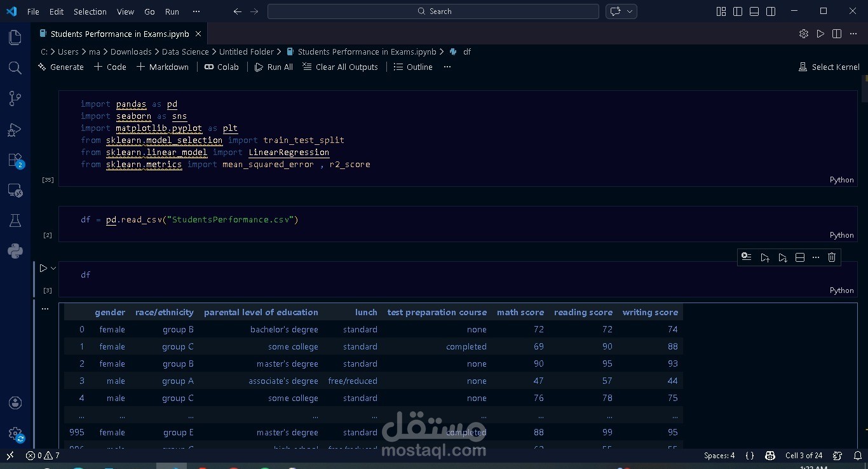This screenshot has height=469, width=868.
Task: Open the Go menu
Action: click(x=149, y=11)
